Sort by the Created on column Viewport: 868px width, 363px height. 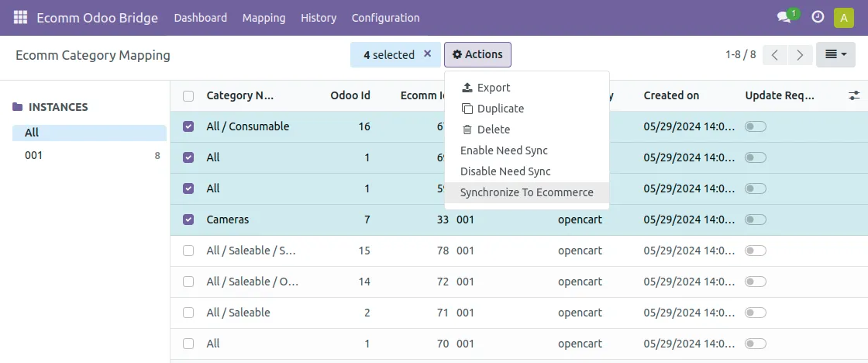tap(671, 95)
